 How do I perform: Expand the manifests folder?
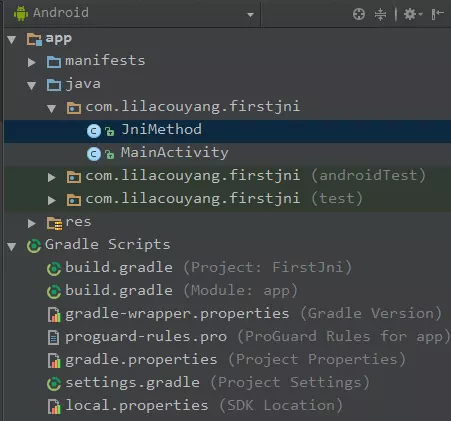coord(32,62)
